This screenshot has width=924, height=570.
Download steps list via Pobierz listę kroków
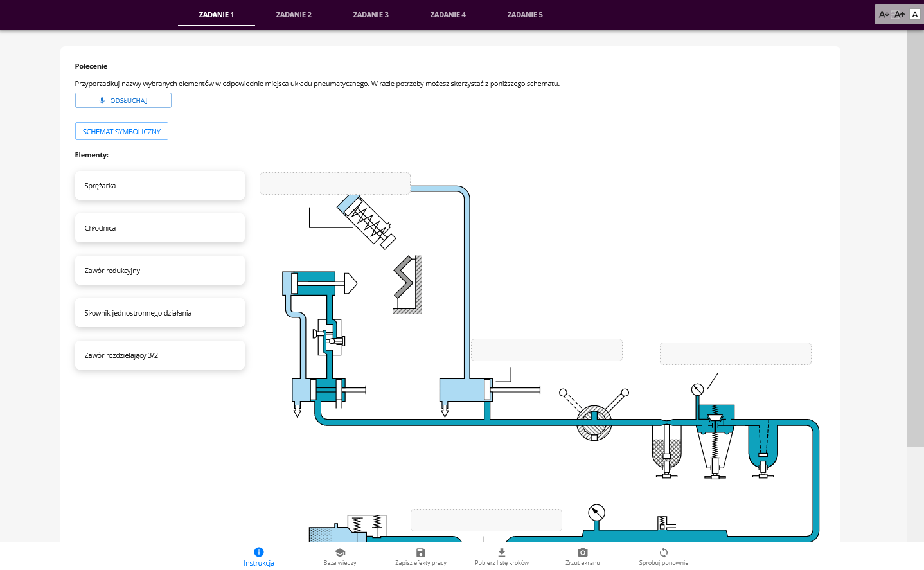pyautogui.click(x=502, y=553)
